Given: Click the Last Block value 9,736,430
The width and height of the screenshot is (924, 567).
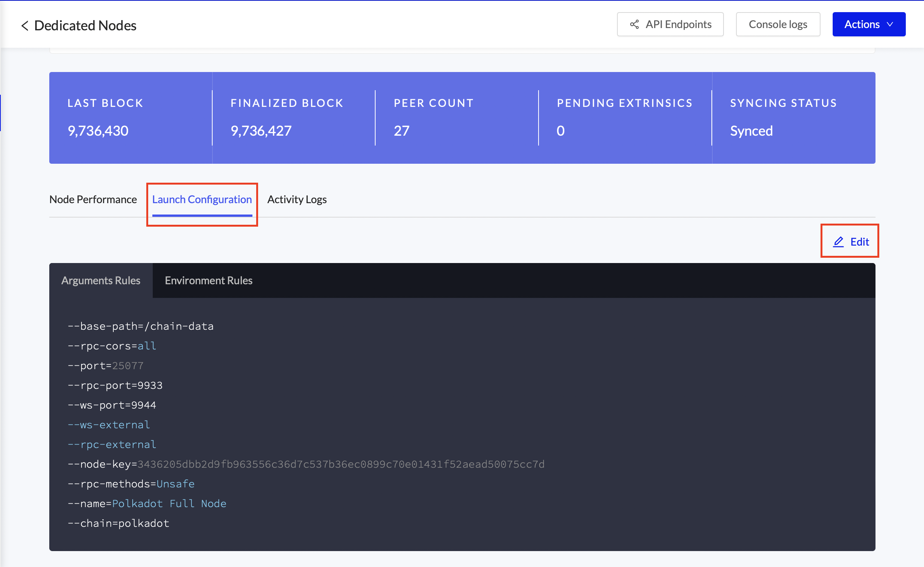Looking at the screenshot, I should pos(98,131).
